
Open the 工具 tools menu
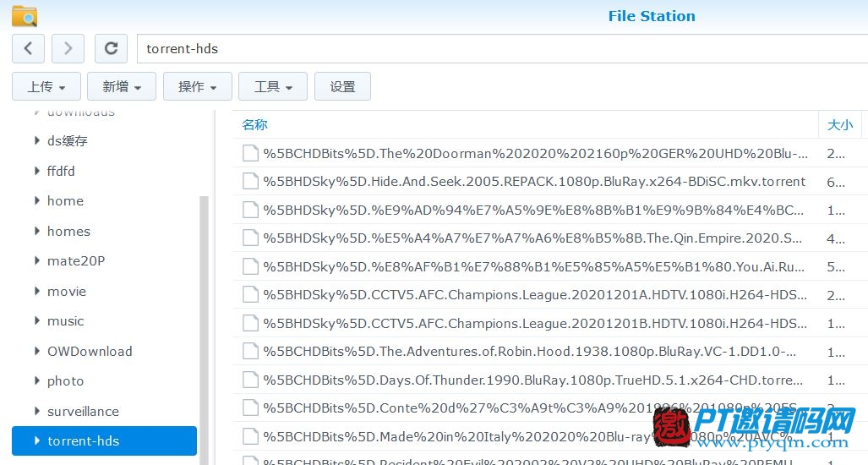coord(273,86)
